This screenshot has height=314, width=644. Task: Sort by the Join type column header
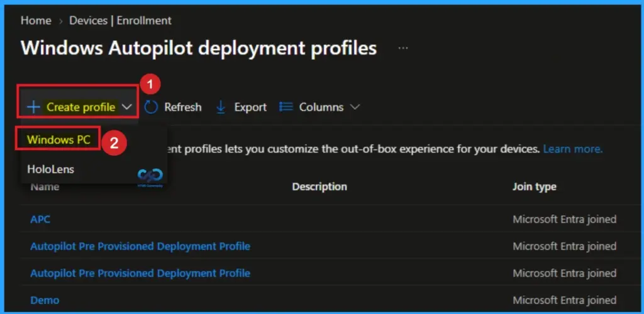(x=535, y=187)
